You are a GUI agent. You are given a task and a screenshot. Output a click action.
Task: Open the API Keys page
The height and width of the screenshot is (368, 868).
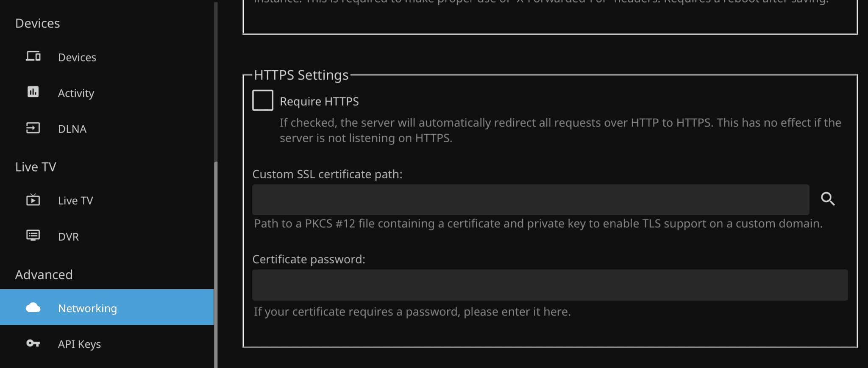pos(80,344)
